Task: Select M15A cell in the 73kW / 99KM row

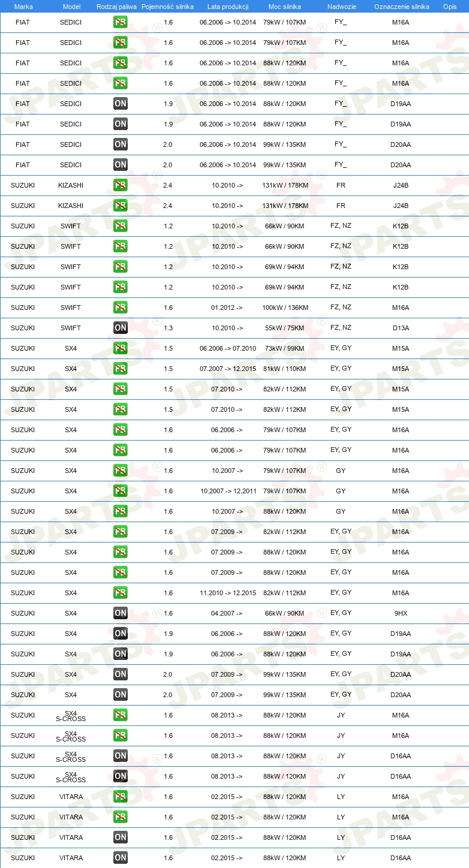Action: tap(401, 348)
